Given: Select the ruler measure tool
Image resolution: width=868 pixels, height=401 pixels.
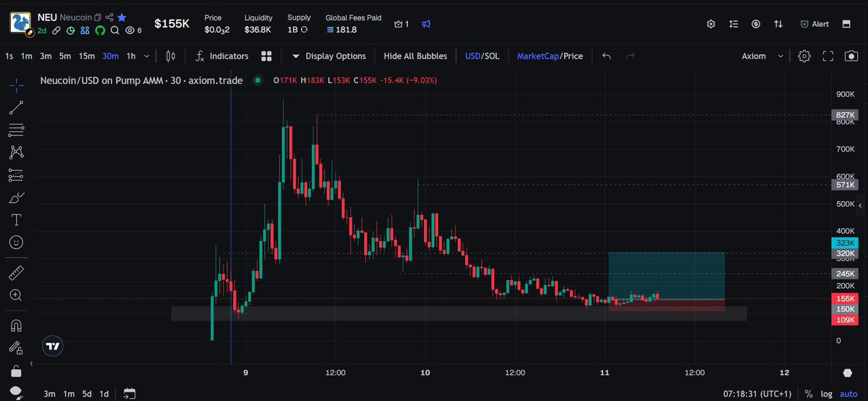Looking at the screenshot, I should pyautogui.click(x=17, y=273).
